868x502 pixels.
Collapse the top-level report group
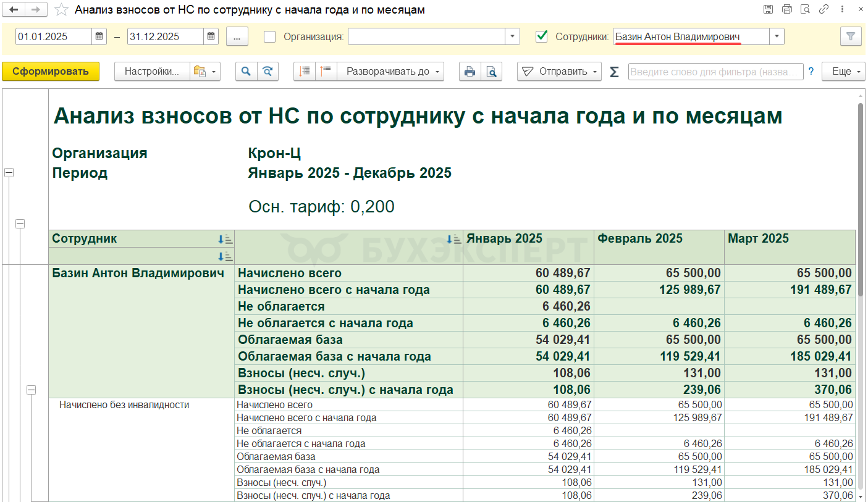click(9, 173)
